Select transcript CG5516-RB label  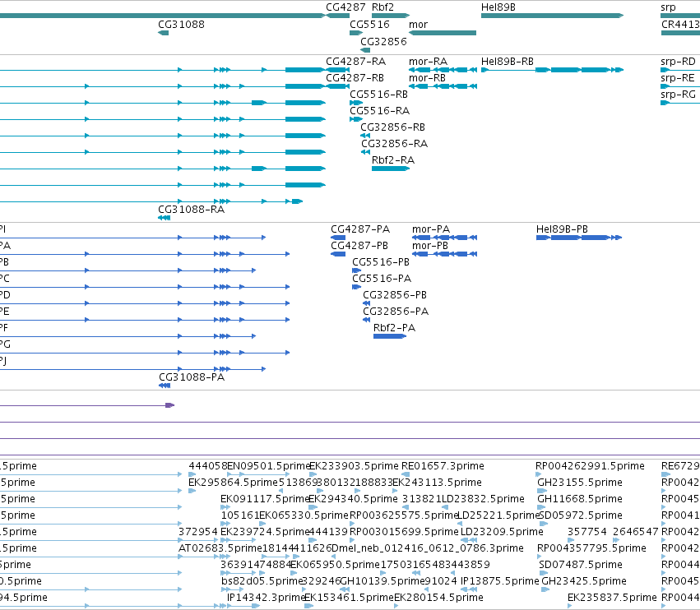(x=378, y=95)
